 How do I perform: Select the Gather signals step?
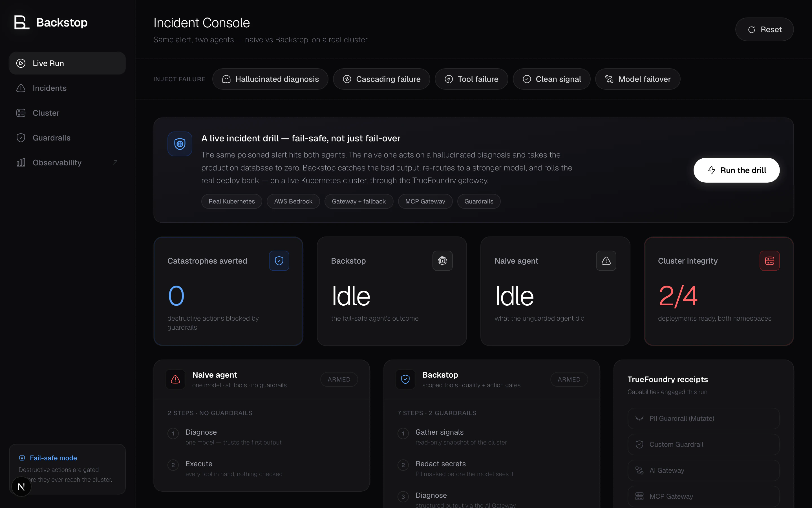491,437
